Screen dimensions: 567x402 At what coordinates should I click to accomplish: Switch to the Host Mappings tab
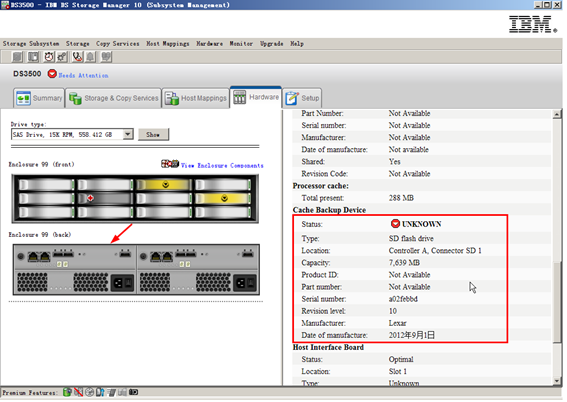tap(196, 98)
